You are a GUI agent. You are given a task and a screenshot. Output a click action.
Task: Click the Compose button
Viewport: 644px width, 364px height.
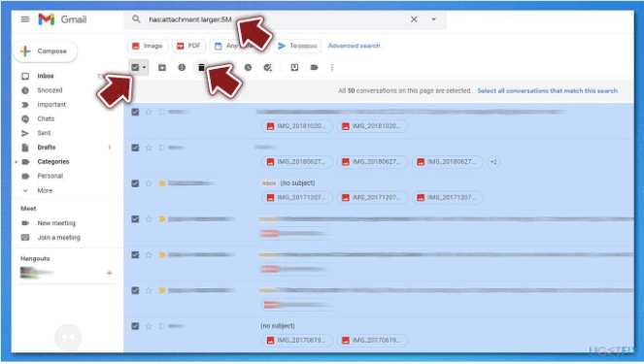click(46, 51)
